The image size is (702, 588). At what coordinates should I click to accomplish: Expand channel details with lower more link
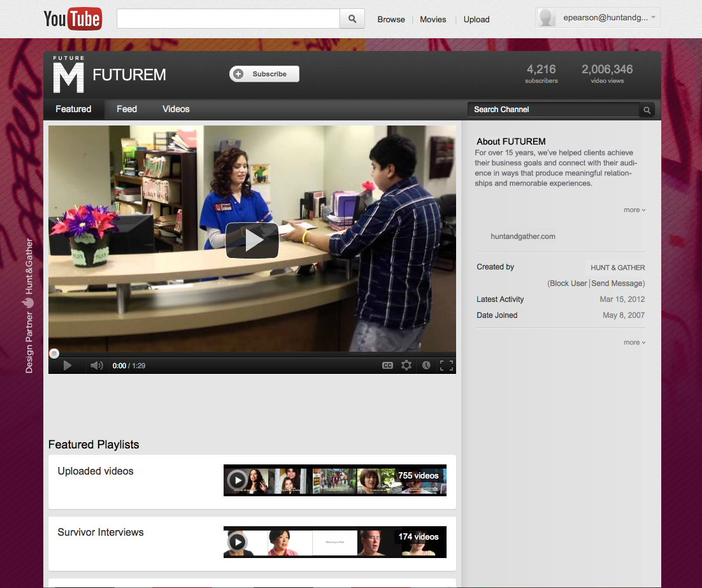pyautogui.click(x=634, y=343)
